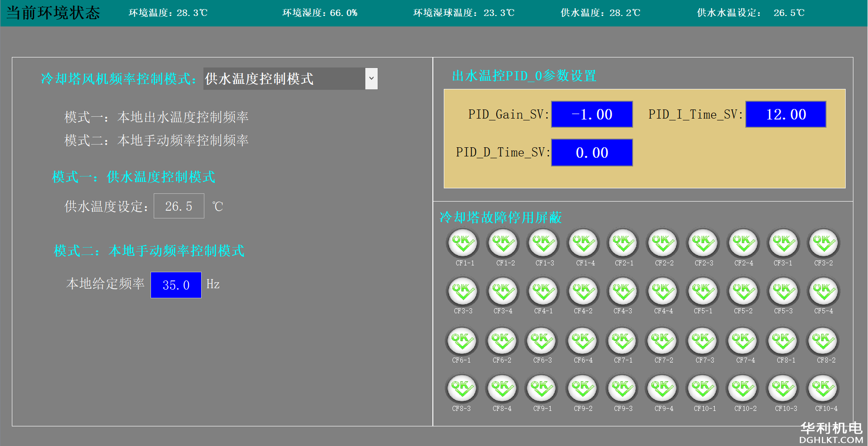The width and height of the screenshot is (868, 446).
Task: Select the PID_I_Time_SV value field
Action: [x=785, y=114]
